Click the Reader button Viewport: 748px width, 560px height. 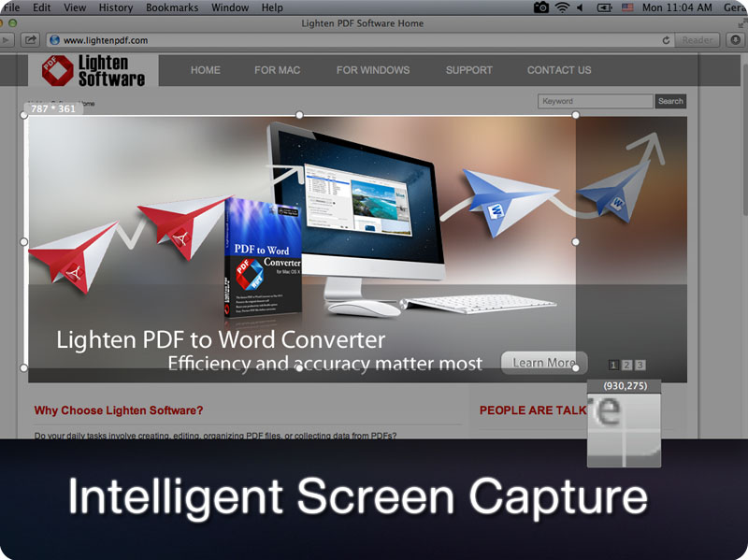pyautogui.click(x=697, y=40)
